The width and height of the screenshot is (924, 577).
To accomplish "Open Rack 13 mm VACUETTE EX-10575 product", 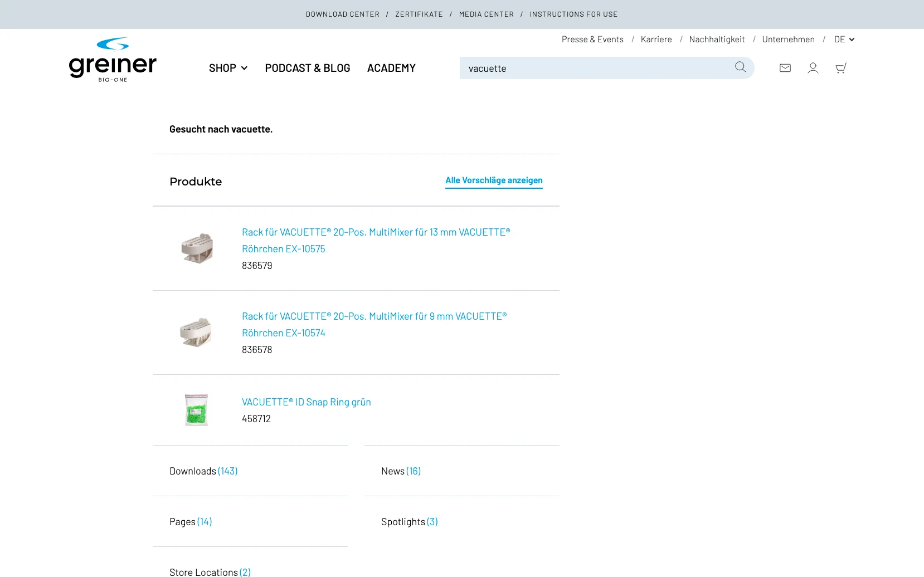I will [x=376, y=241].
